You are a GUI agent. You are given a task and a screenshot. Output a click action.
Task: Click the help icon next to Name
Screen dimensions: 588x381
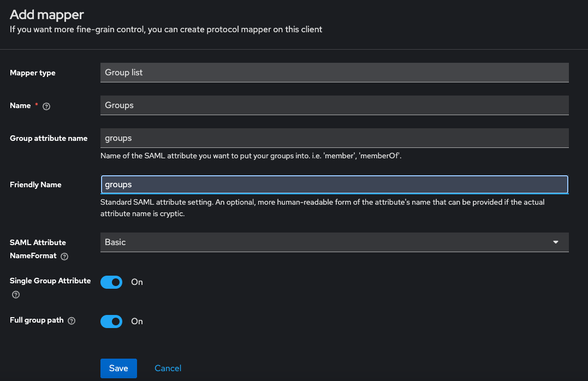click(x=46, y=106)
